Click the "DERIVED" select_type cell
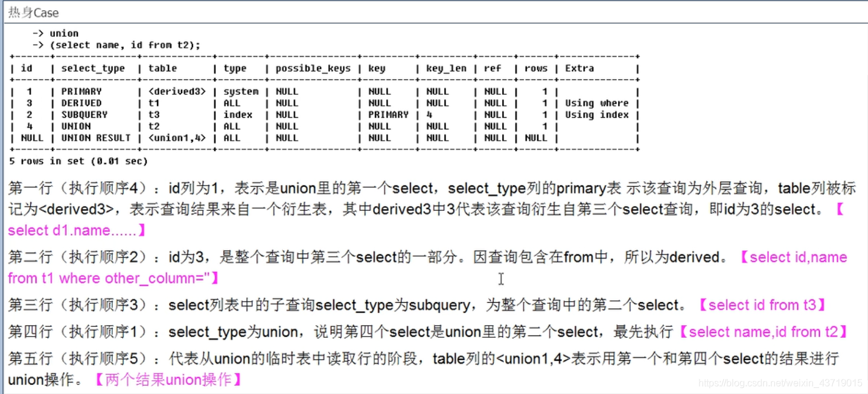868x394 pixels. point(81,103)
